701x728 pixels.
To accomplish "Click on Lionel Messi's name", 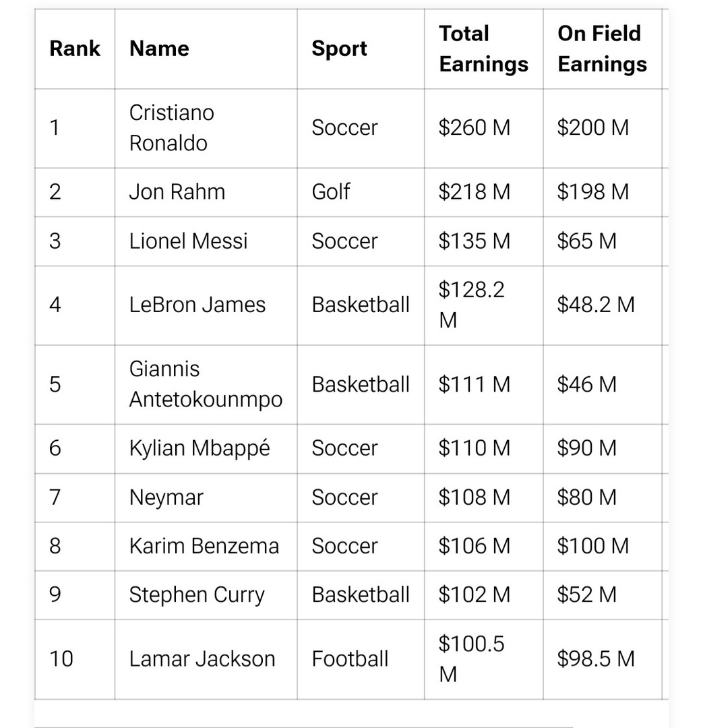I will coord(188,241).
